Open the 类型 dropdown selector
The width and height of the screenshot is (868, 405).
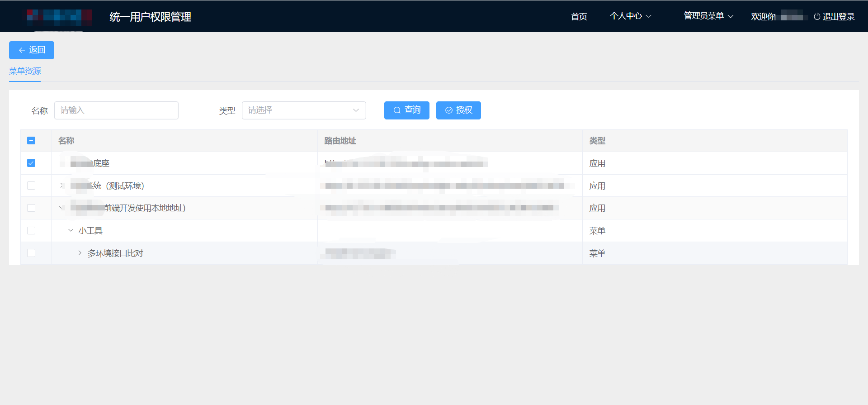[x=304, y=110]
